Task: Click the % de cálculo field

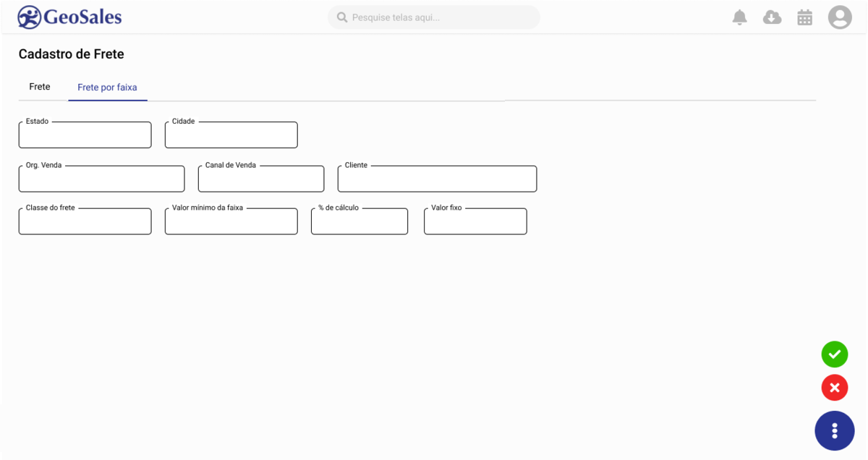Action: 359,221
